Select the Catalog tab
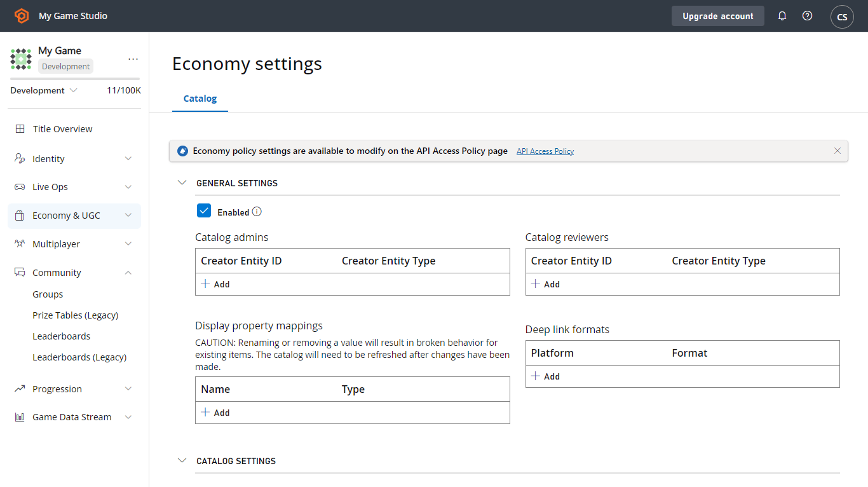This screenshot has width=868, height=487. tap(200, 99)
